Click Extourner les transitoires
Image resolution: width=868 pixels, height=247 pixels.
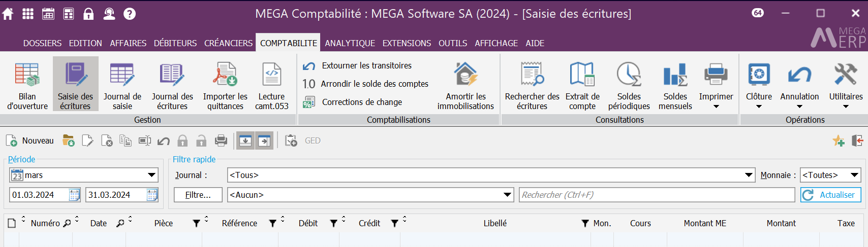(357, 65)
